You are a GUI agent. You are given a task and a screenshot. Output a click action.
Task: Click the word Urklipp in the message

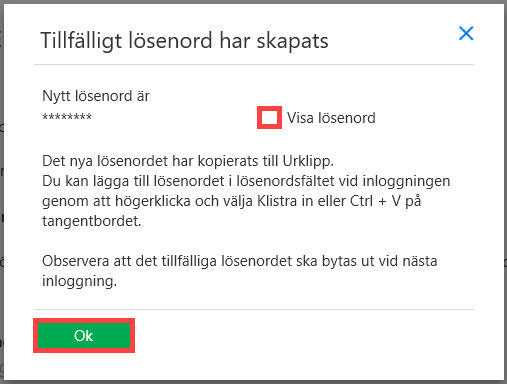click(308, 161)
